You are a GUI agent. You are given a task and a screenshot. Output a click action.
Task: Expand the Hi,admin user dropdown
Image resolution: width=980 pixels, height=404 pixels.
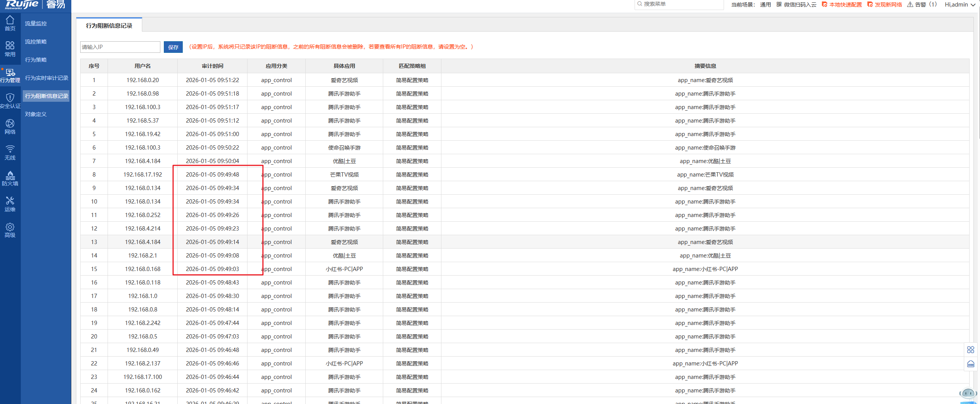(x=960, y=5)
